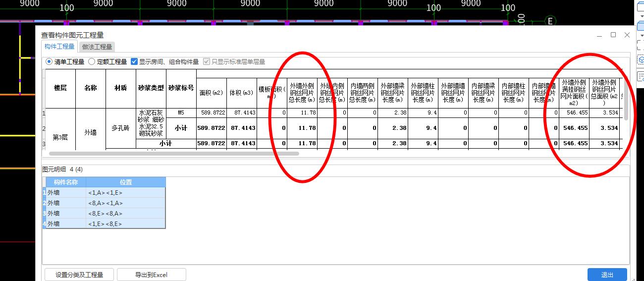Select the 外墙 row at <1,E><8,E>
The height and width of the screenshot is (281, 644).
pos(104,224)
